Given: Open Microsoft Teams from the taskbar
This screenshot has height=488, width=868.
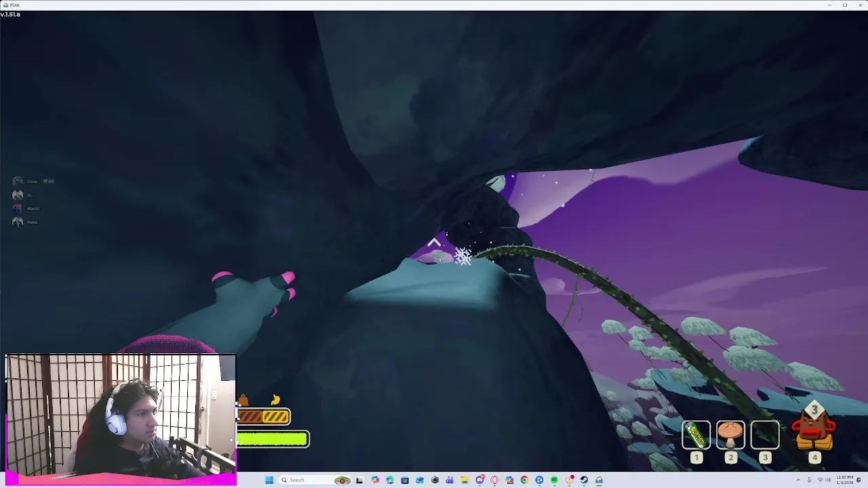Looking at the screenshot, I should 450,481.
